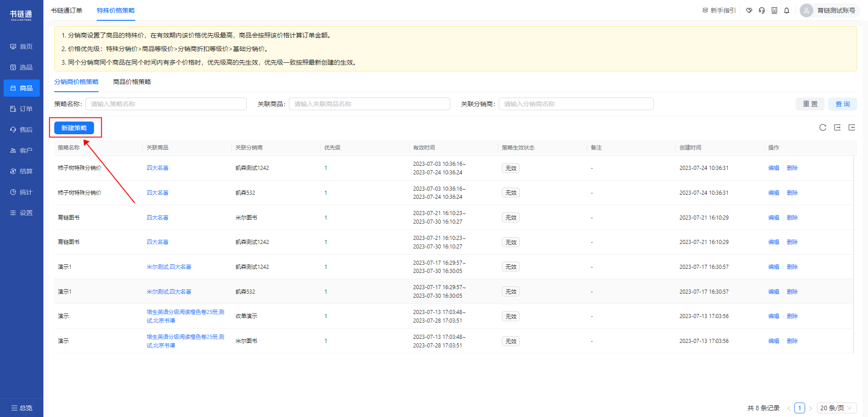Click the face screen icon in header
The height and width of the screenshot is (417, 868).
(774, 10)
